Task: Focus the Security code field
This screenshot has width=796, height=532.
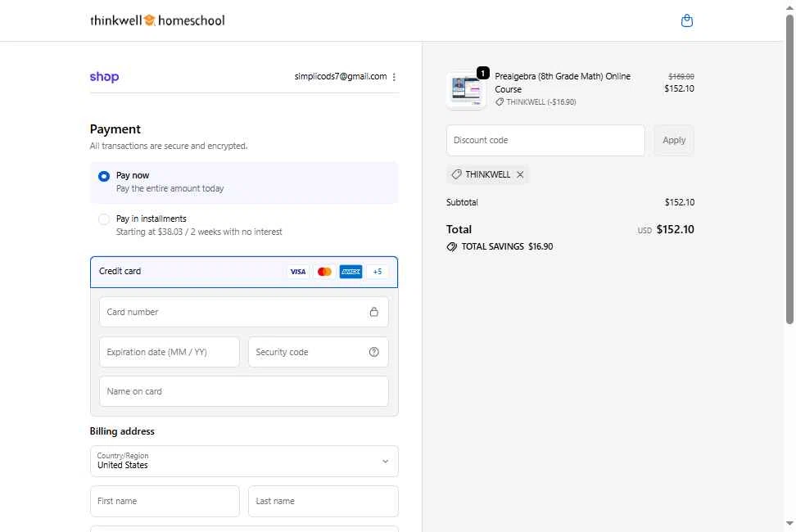Action: (x=319, y=352)
